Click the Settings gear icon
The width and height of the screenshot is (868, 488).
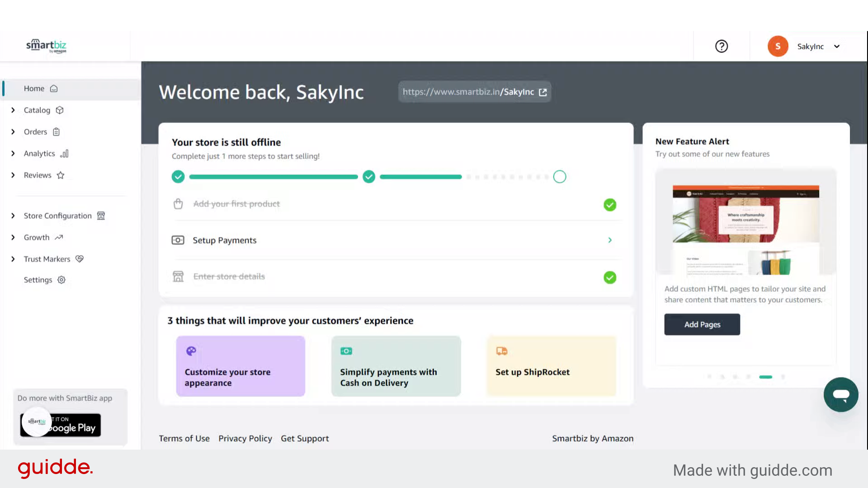point(61,280)
